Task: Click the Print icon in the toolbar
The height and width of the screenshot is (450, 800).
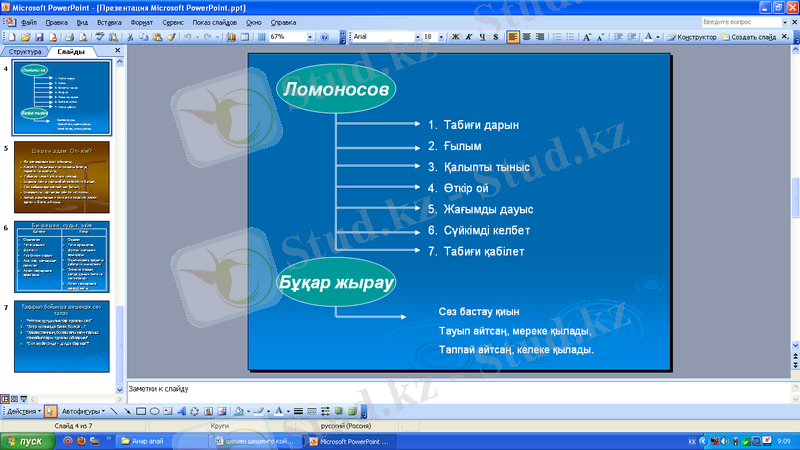Action: pyautogui.click(x=70, y=37)
